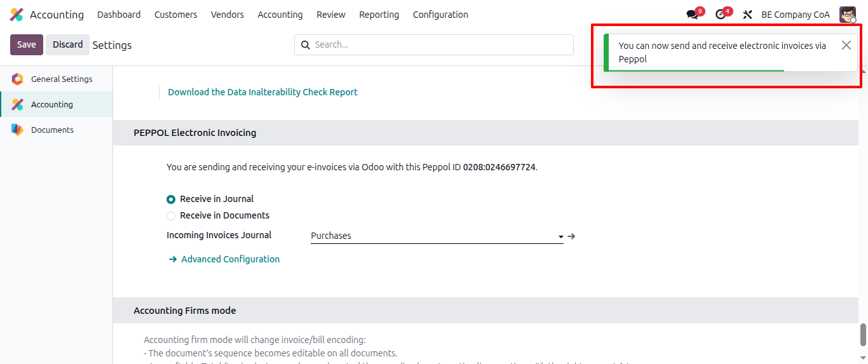Select General Settings in sidebar
Image resolution: width=868 pixels, height=364 pixels.
click(57, 79)
